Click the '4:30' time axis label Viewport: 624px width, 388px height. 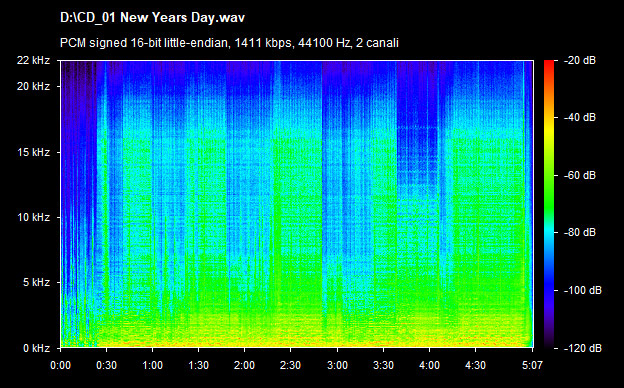[476, 365]
